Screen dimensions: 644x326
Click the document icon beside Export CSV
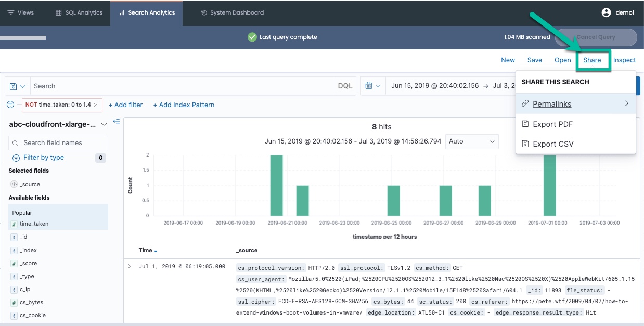pos(525,144)
